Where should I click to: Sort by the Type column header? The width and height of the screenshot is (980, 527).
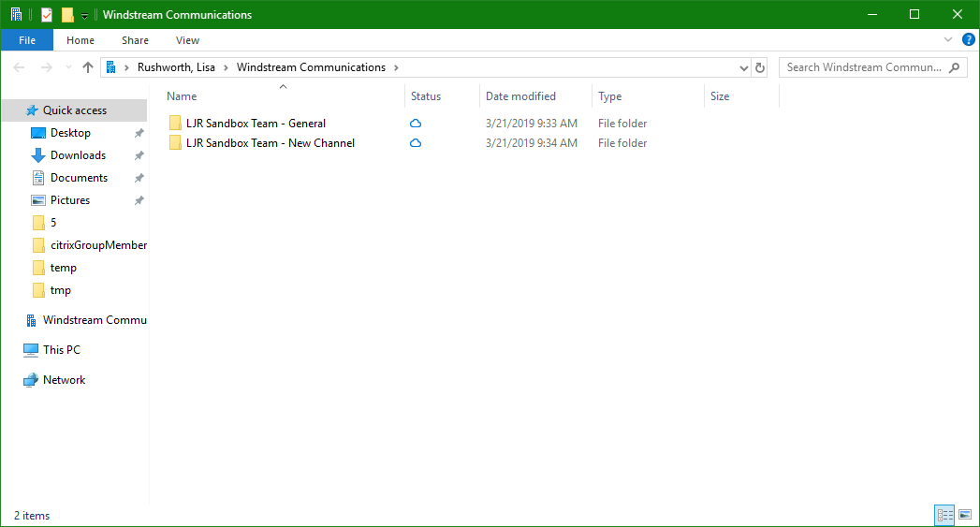coord(610,96)
